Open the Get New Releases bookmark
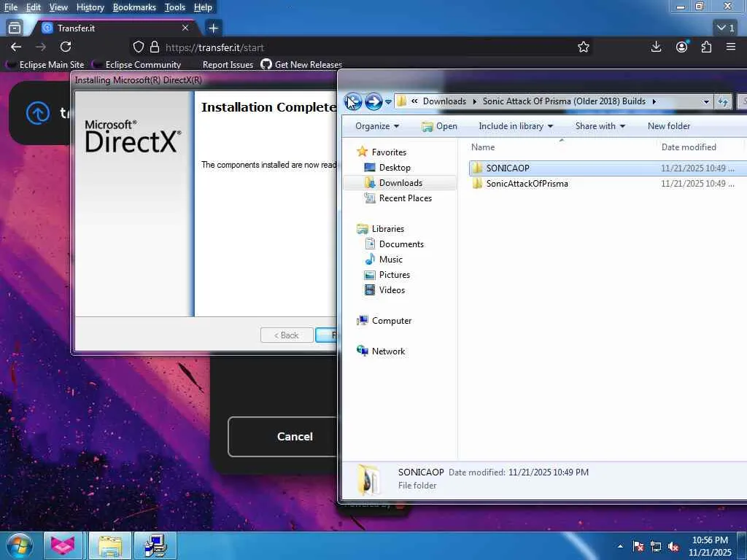 pos(301,65)
